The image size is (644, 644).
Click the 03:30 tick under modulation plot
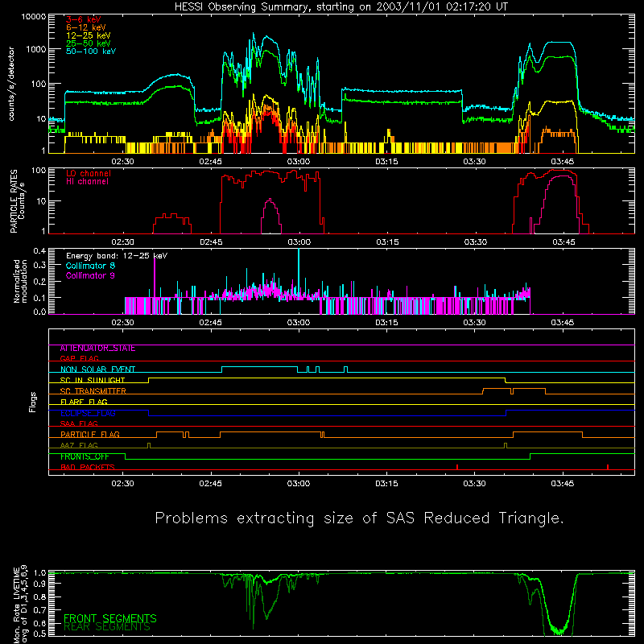[474, 323]
